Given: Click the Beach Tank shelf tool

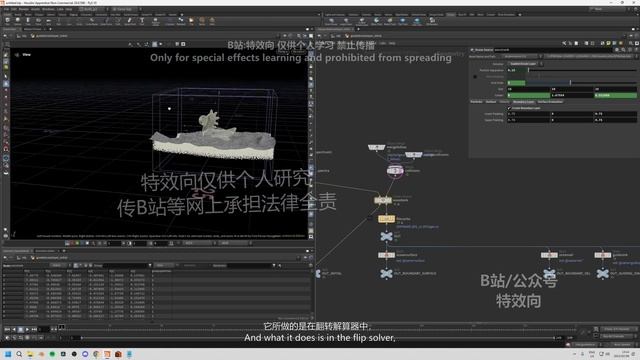Looking at the screenshot, I should (x=389, y=21).
